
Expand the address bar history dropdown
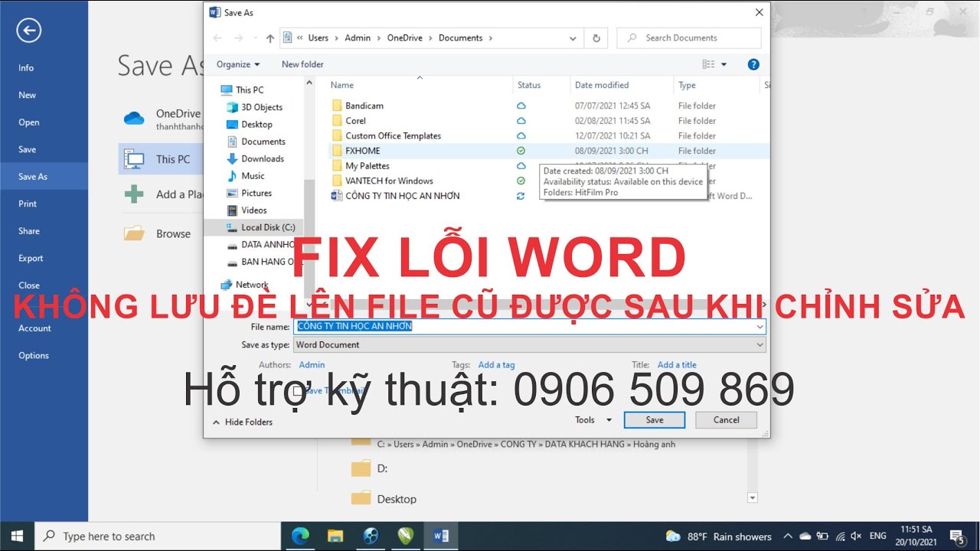(573, 37)
